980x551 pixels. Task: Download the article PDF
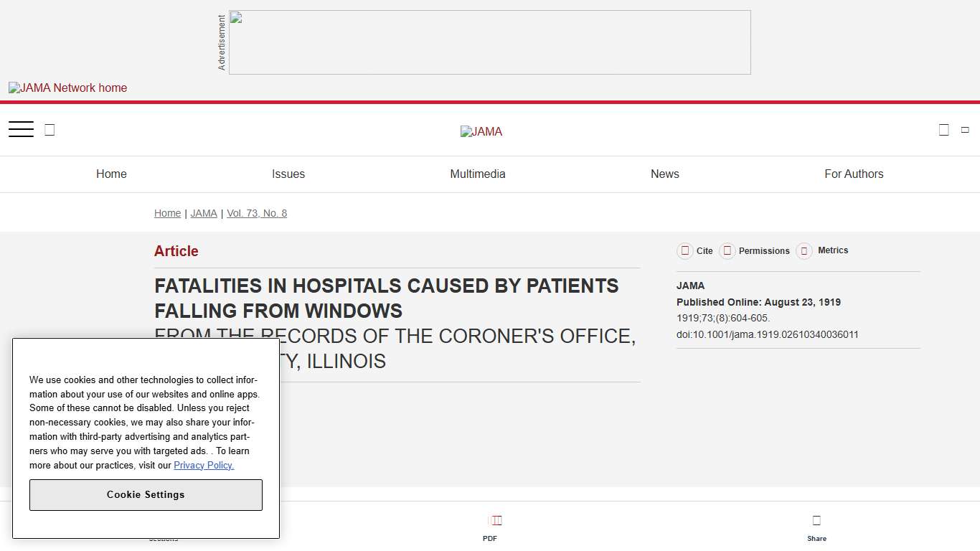pos(494,524)
